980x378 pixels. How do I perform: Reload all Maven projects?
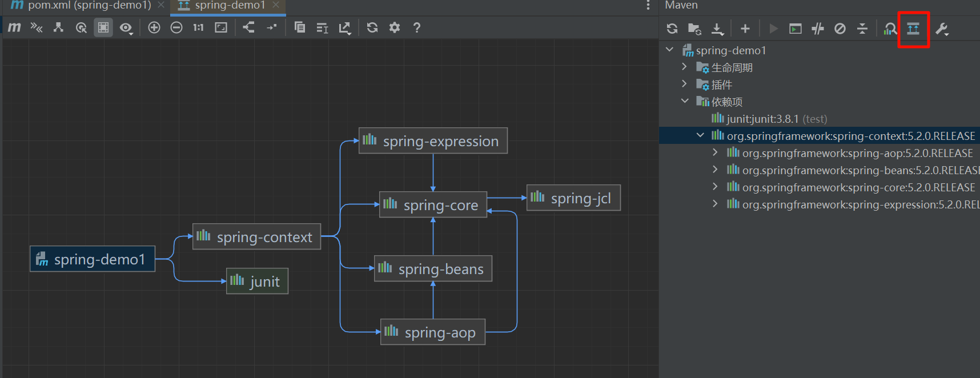point(672,29)
